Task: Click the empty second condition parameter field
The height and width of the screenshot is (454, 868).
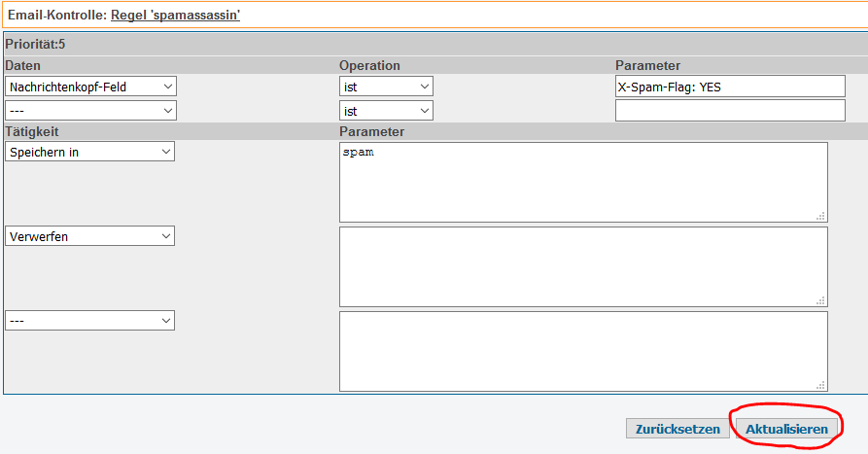Action: [x=730, y=111]
